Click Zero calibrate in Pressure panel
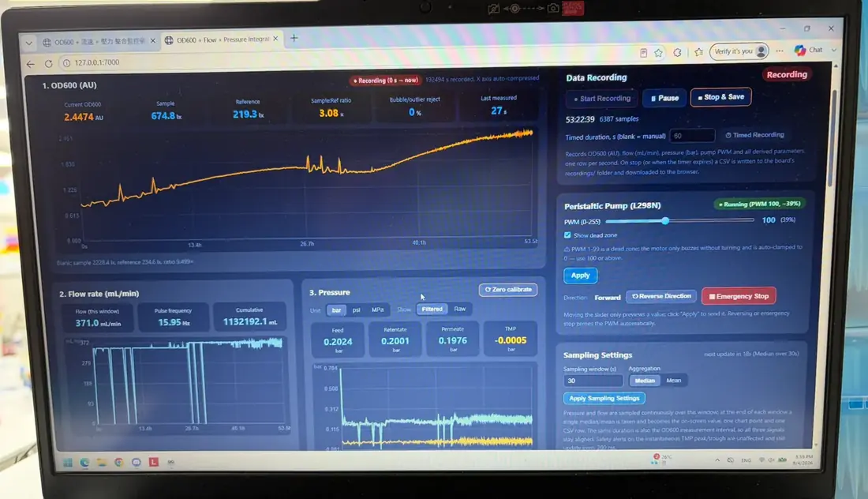Viewport: 868px width, 499px height. click(507, 290)
